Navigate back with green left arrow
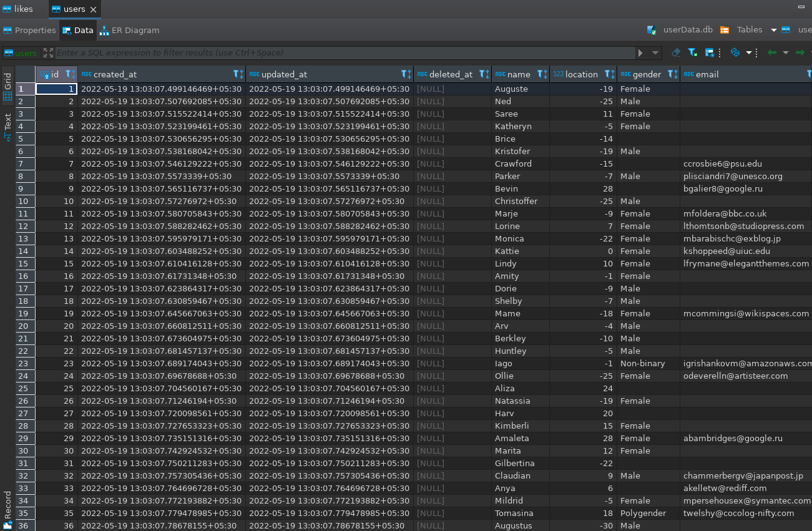This screenshot has width=812, height=531. click(772, 53)
